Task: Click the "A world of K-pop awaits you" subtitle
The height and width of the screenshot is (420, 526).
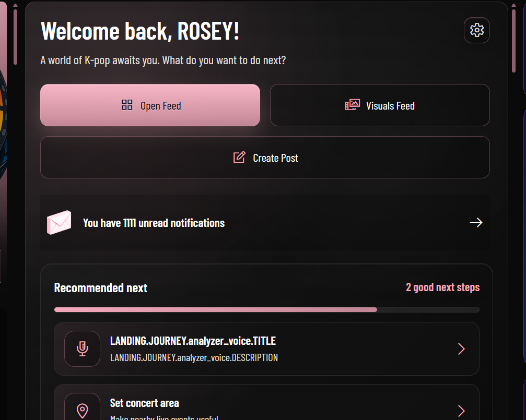Action: click(163, 61)
